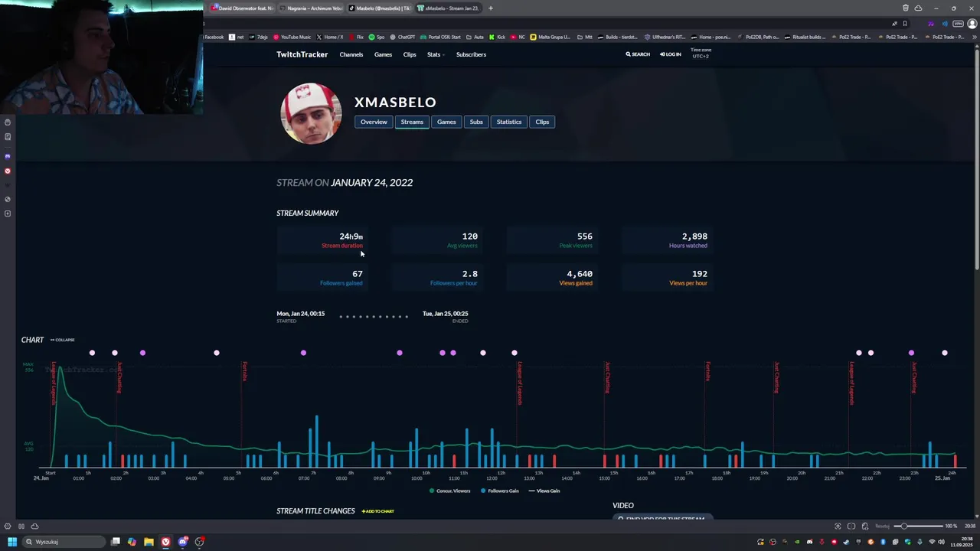Click the 67 followers gained value
The width and height of the screenshot is (980, 551).
pyautogui.click(x=358, y=274)
